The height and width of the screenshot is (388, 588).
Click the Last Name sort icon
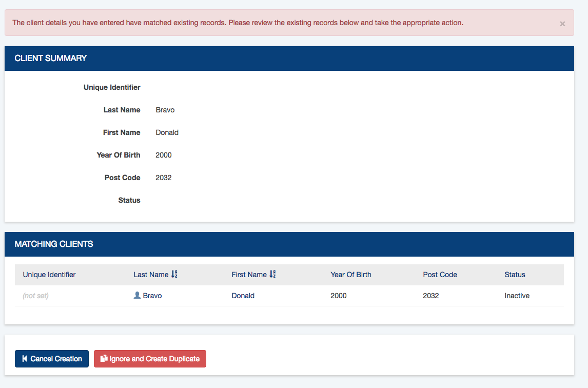click(174, 274)
